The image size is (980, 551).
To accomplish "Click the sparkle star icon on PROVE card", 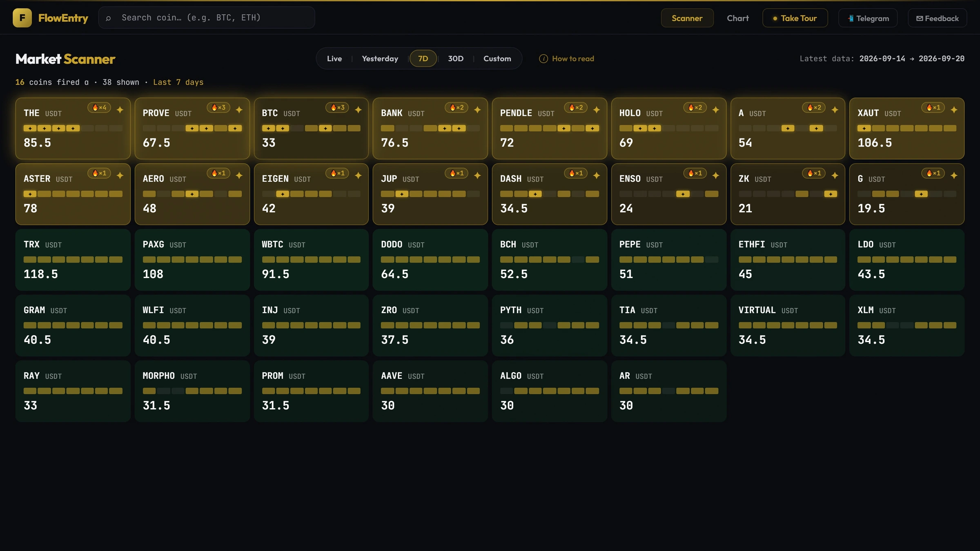I will coord(239,110).
